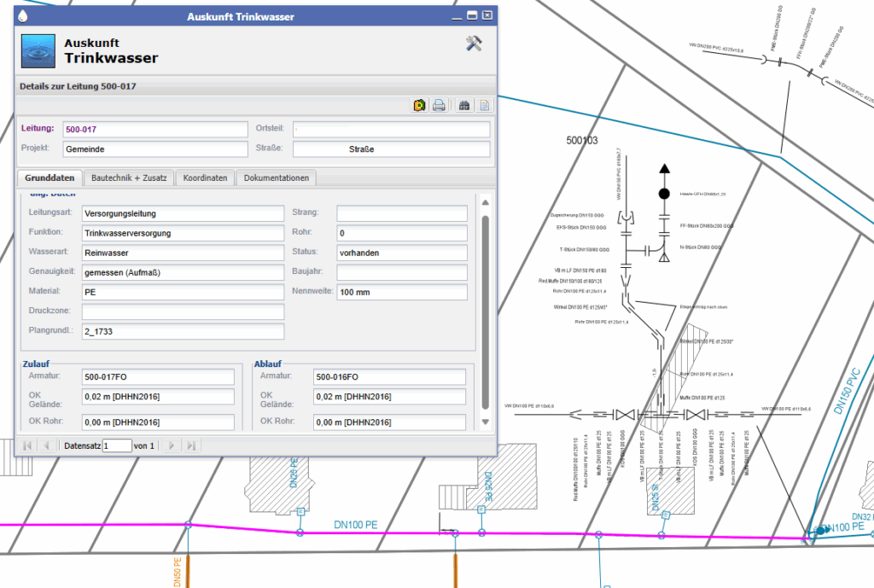The width and height of the screenshot is (874, 588).
Task: Go to the previous Datensatz record
Action: (46, 445)
